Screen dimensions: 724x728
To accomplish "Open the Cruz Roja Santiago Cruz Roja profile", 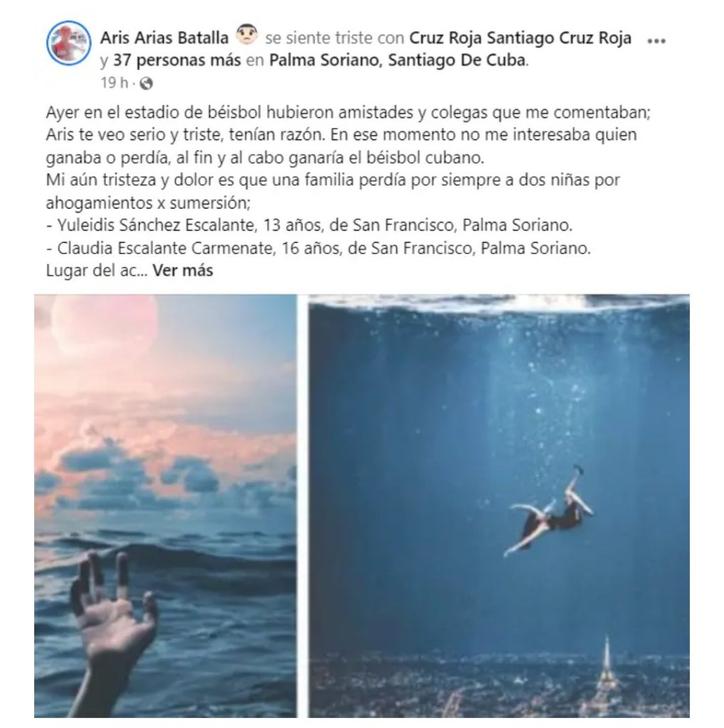I will coord(520,38).
